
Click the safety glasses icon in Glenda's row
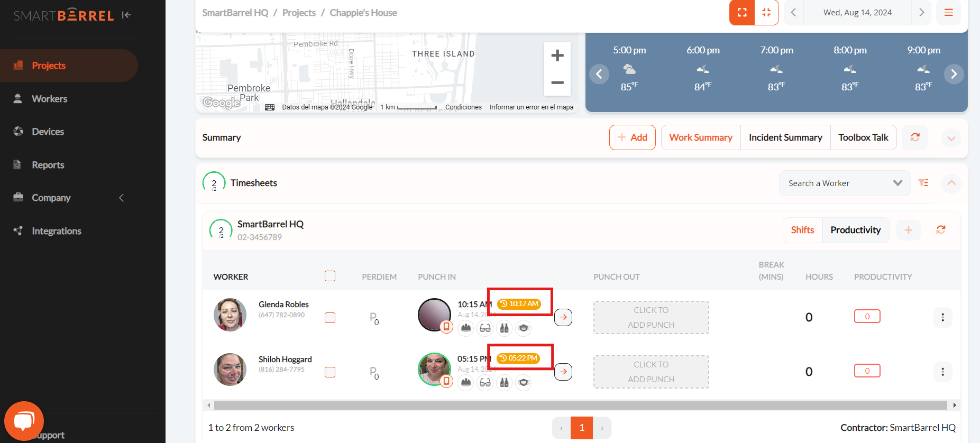(x=485, y=328)
